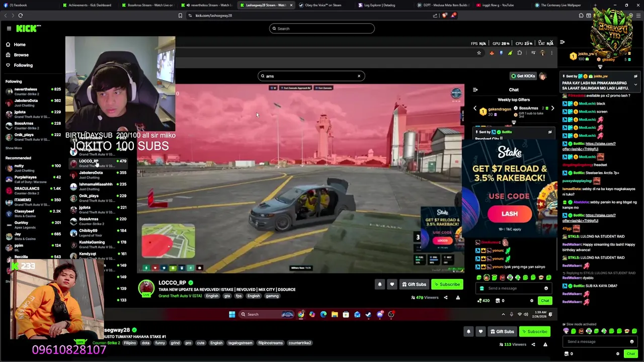This screenshot has height=362, width=644.
Task: Click the inner search box containing 'arns'
Action: point(311,76)
